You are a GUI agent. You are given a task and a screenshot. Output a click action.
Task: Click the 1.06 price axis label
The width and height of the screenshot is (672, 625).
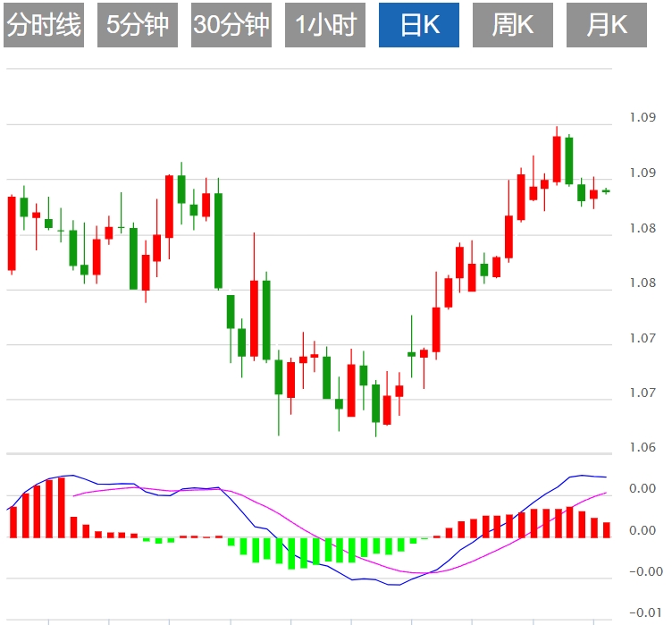coord(643,447)
